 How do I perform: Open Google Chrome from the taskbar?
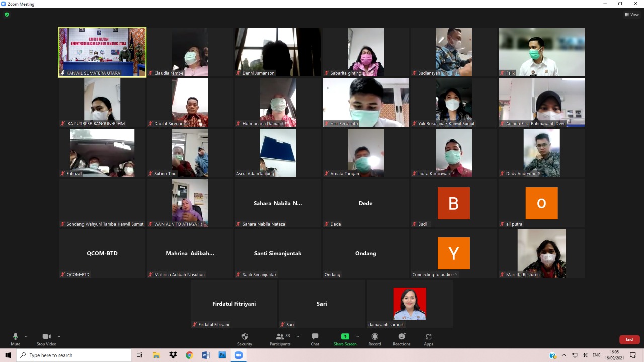[189, 355]
